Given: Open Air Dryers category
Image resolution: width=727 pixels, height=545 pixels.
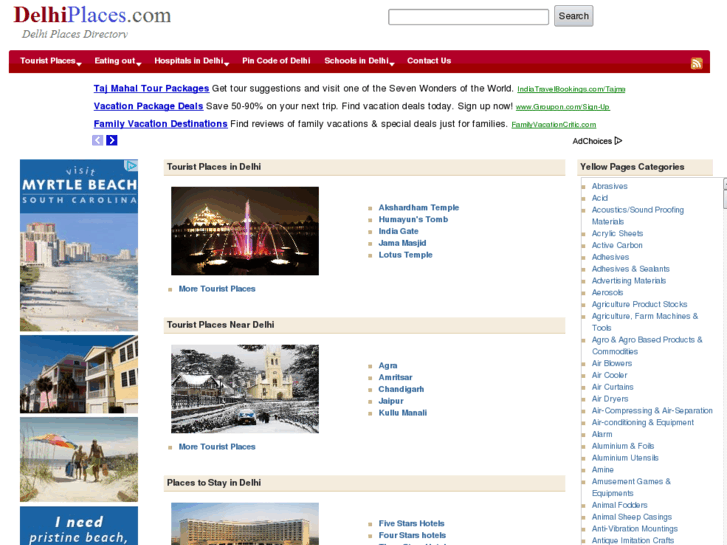Looking at the screenshot, I should click(x=610, y=399).
